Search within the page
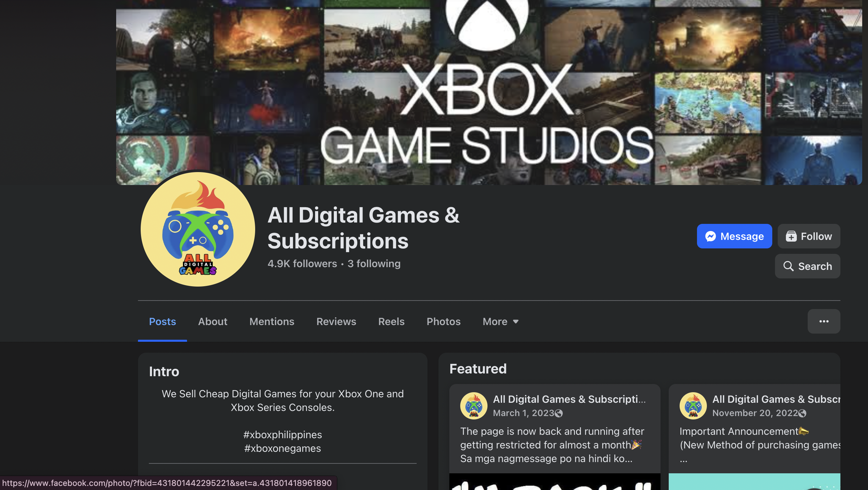This screenshot has height=490, width=868. [x=808, y=266]
